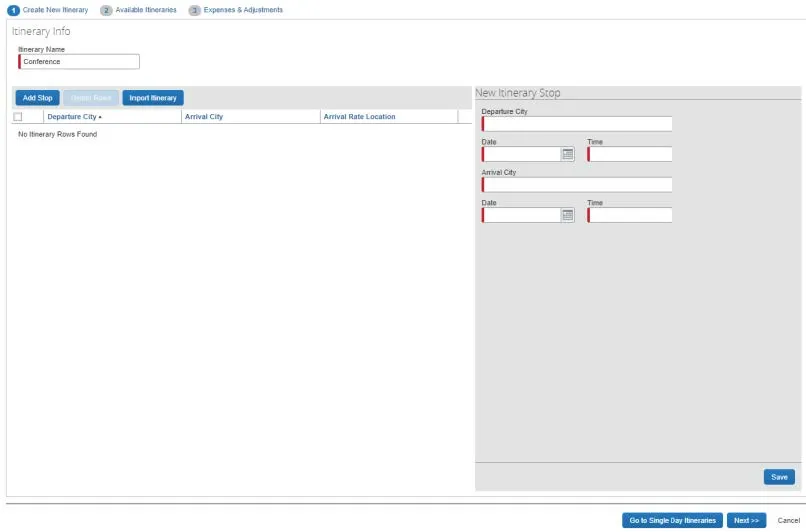Click Go to Single Day Itineraries
The height and width of the screenshot is (532, 806).
tap(672, 520)
